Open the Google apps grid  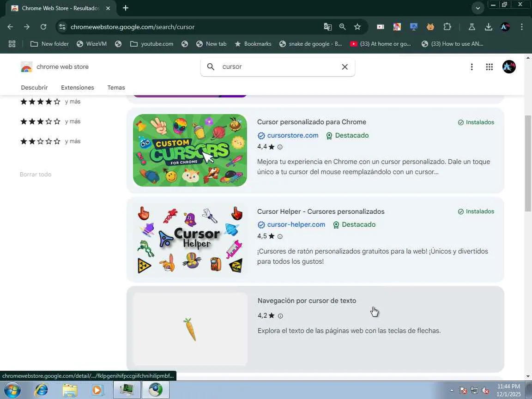pos(489,67)
